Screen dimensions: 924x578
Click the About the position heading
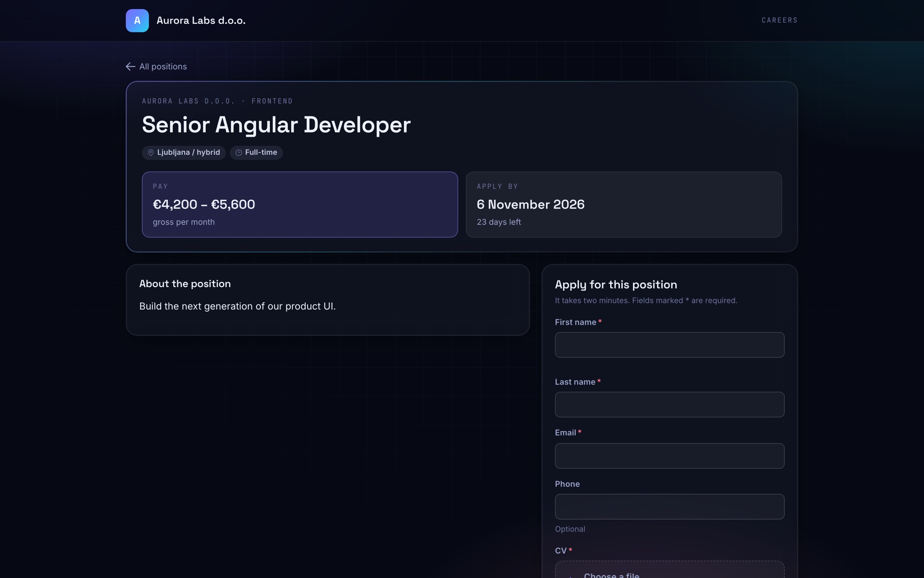(x=185, y=284)
